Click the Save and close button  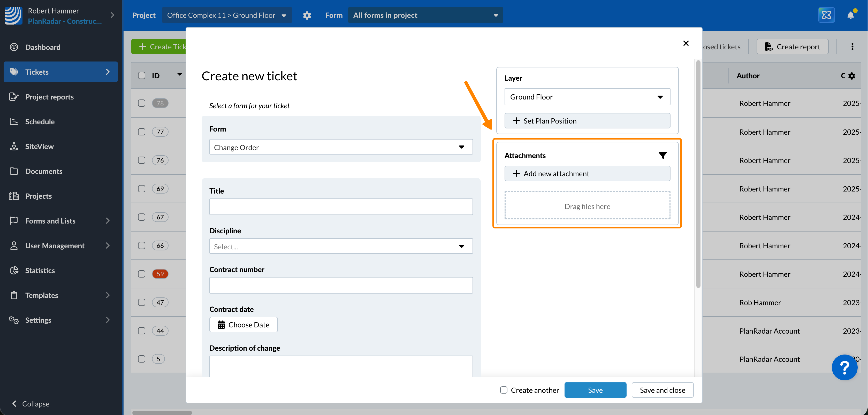click(662, 390)
